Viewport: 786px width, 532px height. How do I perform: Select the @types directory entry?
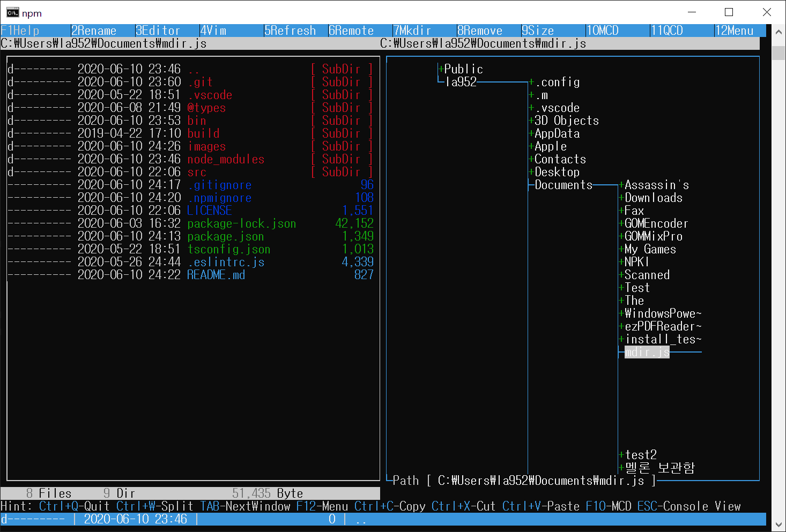pos(190,108)
